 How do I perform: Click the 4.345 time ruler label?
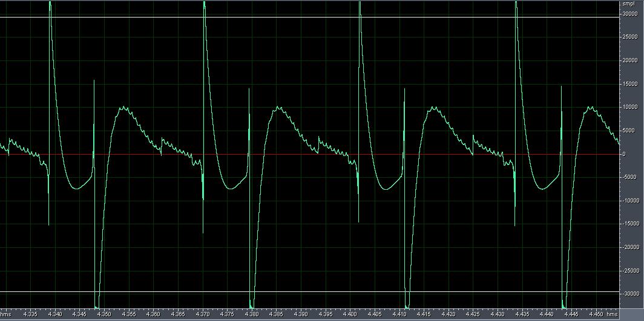click(x=79, y=314)
